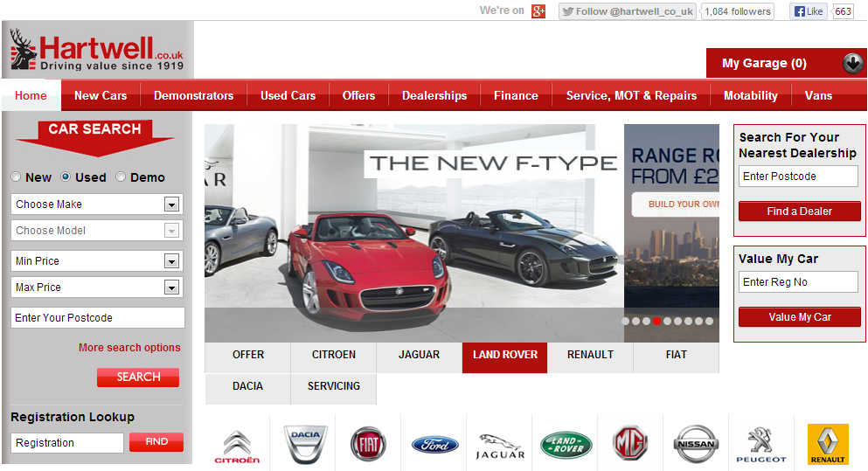This screenshot has height=471, width=868.
Task: Click the Hartwell.co.uk site logo
Action: click(97, 52)
